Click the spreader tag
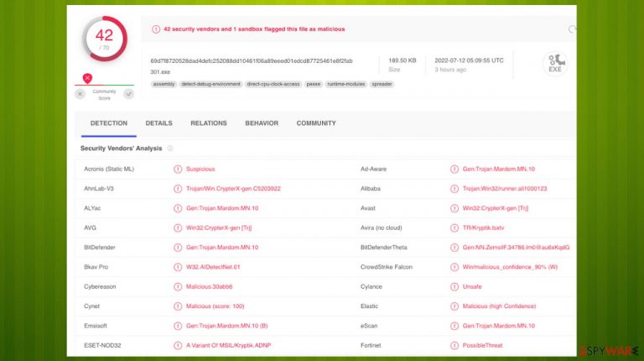Screen dimensions: 644x361 [382, 84]
